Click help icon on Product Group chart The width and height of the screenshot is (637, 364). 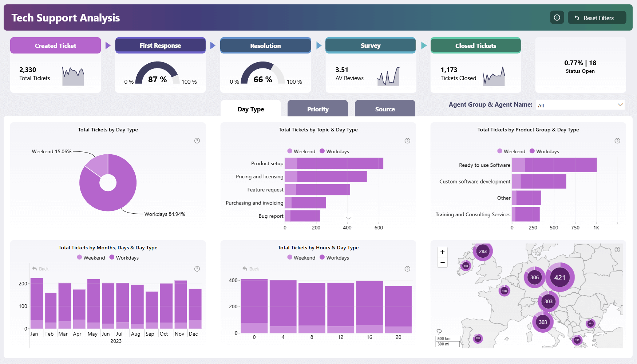click(617, 141)
